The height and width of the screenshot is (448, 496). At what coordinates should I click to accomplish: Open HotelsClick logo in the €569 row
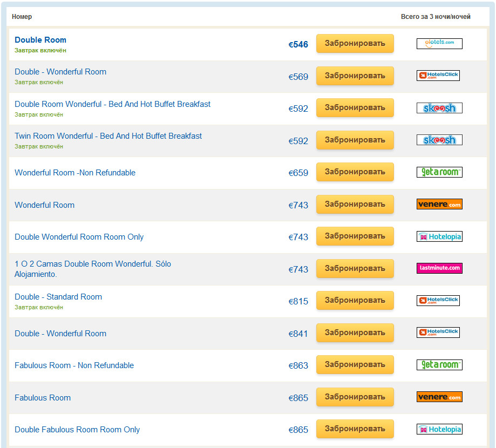pyautogui.click(x=438, y=76)
